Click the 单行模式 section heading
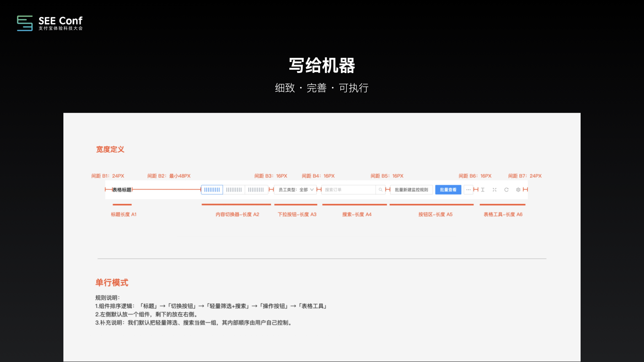The height and width of the screenshot is (362, 644). 112,283
